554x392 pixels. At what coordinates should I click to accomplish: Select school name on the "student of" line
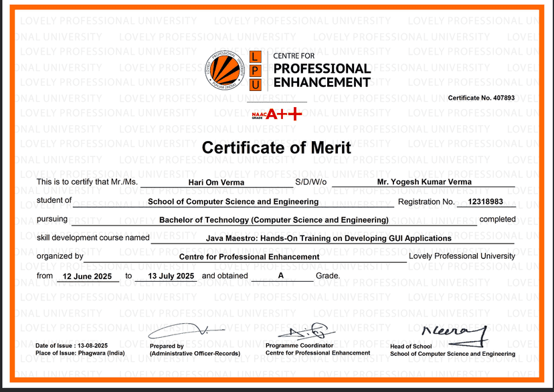tap(234, 201)
